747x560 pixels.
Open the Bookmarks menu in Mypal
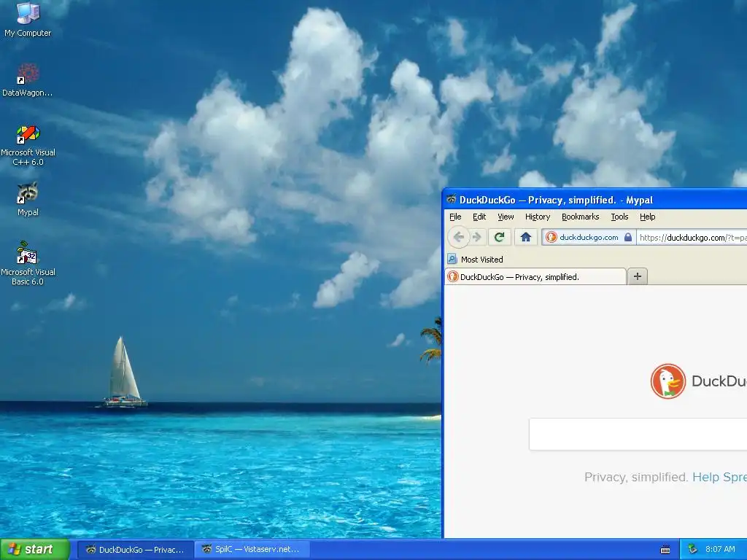[x=580, y=217]
